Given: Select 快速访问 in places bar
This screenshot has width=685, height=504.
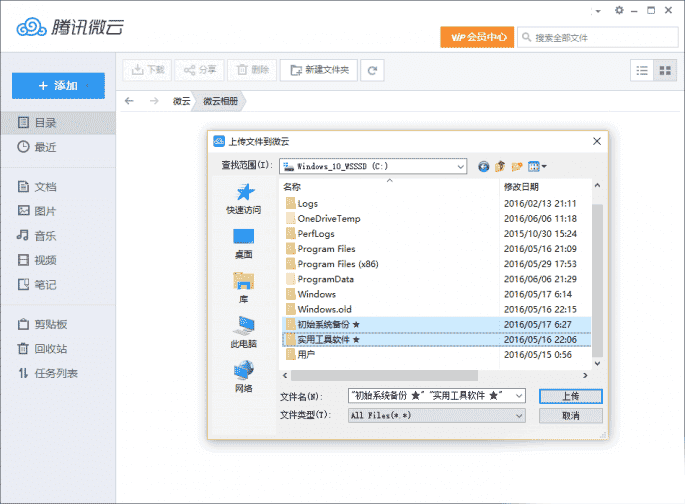Looking at the screenshot, I should coord(244,199).
